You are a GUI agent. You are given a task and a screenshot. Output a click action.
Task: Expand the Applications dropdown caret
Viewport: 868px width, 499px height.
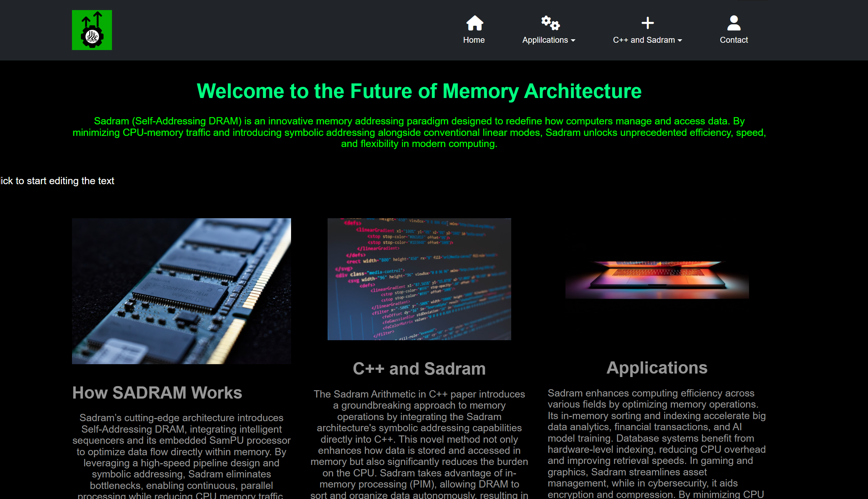(x=573, y=40)
